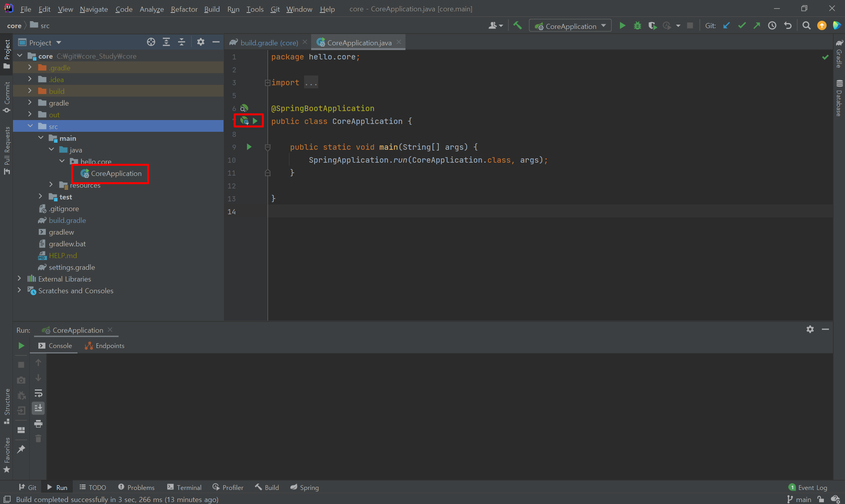Open the Refactor menu
Screen dimensions: 845x504
184,9
